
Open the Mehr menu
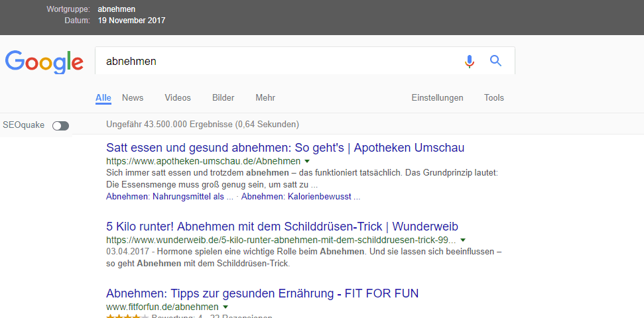click(265, 97)
